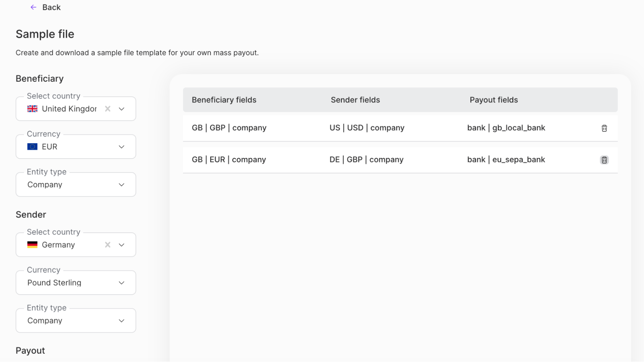Open the Sender Entity type dropdown

pos(121,320)
